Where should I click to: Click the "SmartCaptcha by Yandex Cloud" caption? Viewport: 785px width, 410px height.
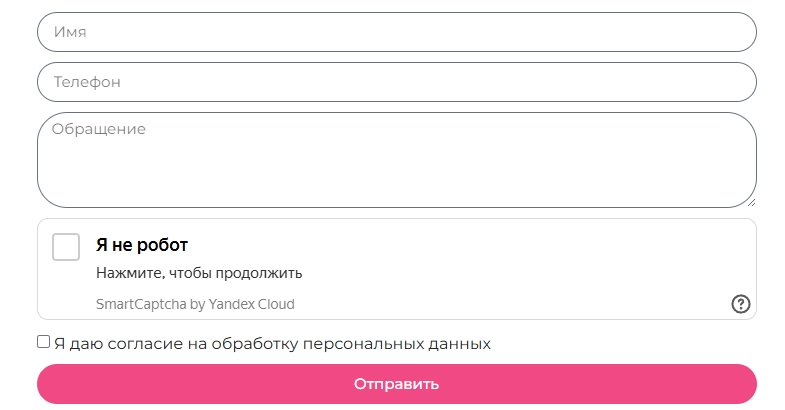(x=195, y=304)
